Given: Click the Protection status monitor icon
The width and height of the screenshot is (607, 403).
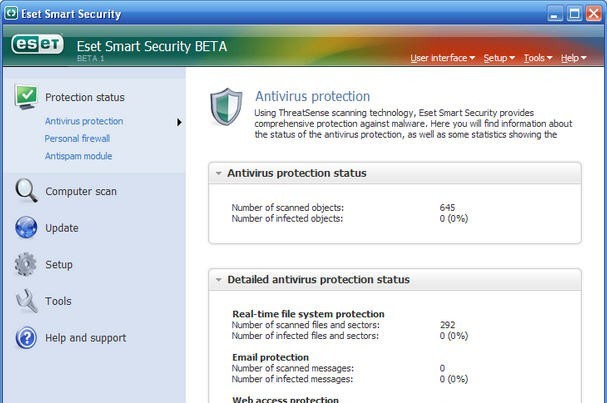Looking at the screenshot, I should point(26,96).
